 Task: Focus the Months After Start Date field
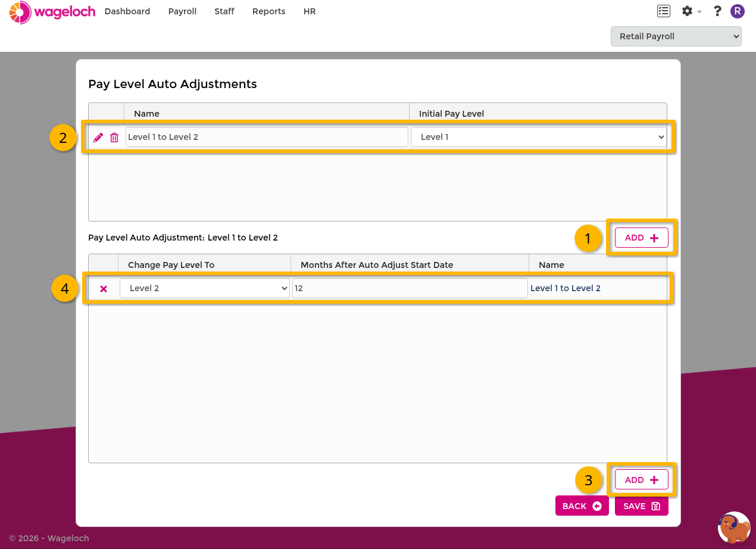[410, 288]
